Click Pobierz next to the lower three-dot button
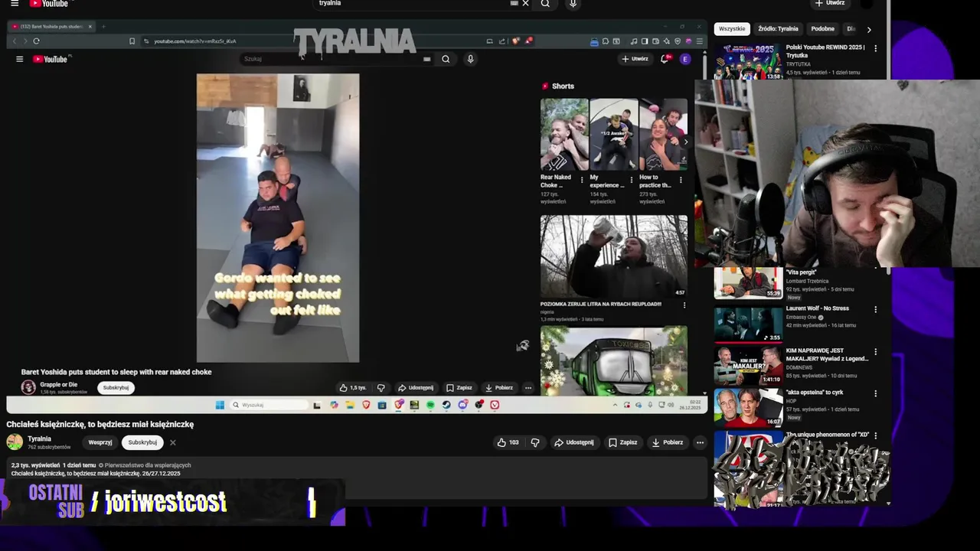 point(668,442)
